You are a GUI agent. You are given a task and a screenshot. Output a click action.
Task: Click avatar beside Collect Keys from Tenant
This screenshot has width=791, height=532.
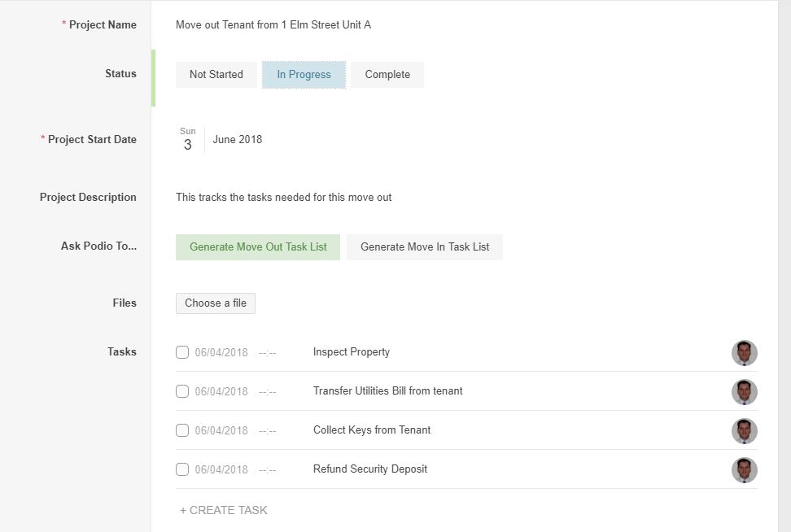pyautogui.click(x=744, y=431)
